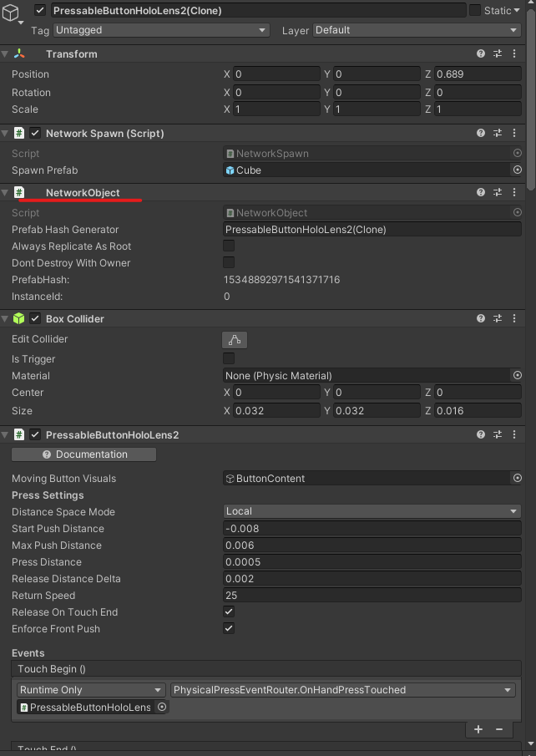Enable the Is Trigger checkbox
The height and width of the screenshot is (756, 536).
coord(229,359)
